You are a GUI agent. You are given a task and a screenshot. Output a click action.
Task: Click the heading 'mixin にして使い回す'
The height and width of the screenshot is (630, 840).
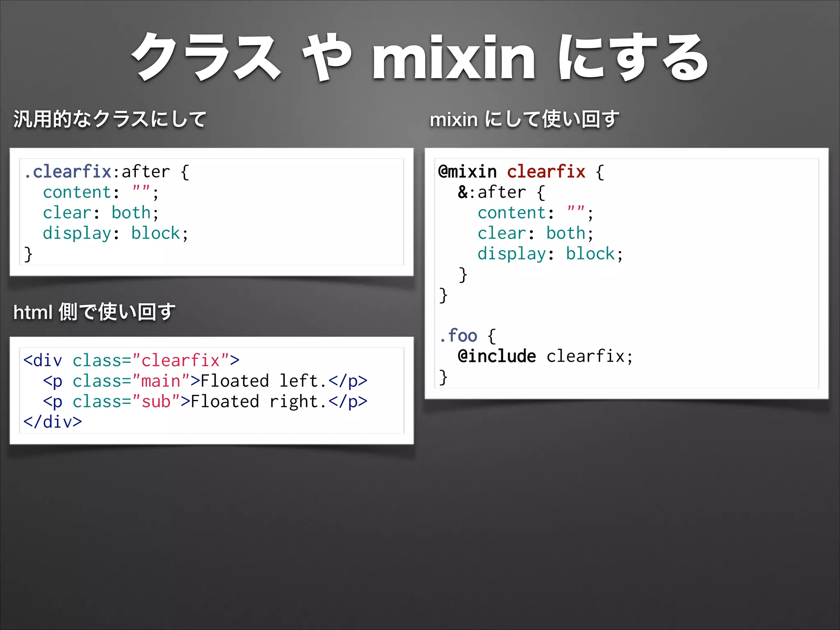(524, 119)
